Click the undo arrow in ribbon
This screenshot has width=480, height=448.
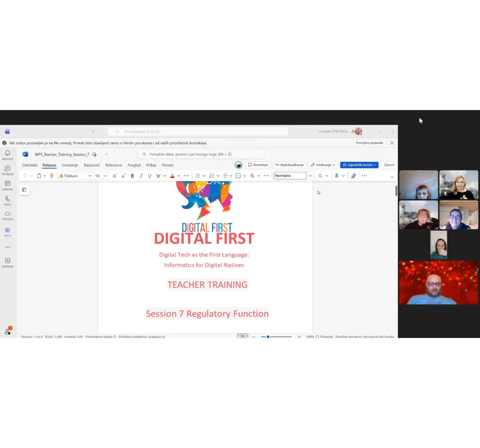pos(25,176)
